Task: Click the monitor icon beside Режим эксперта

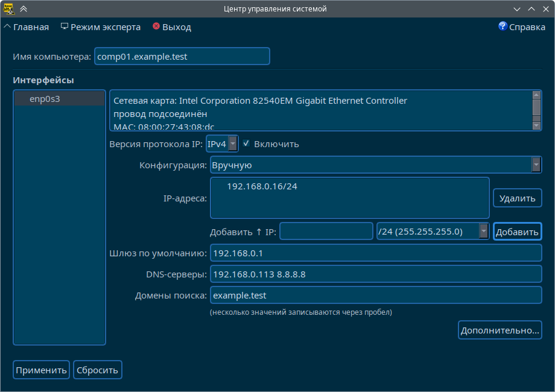Action: [x=63, y=25]
